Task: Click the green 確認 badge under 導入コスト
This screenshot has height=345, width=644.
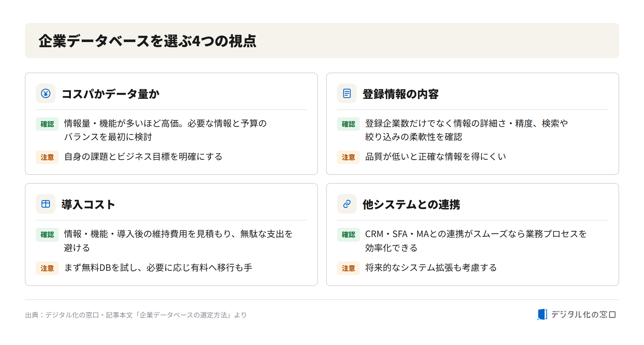Action: 47,234
